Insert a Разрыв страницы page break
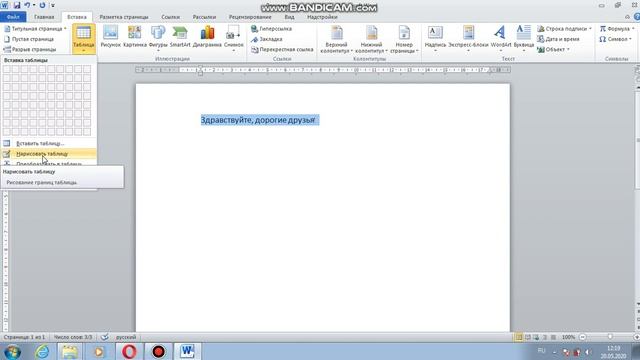 click(30, 49)
